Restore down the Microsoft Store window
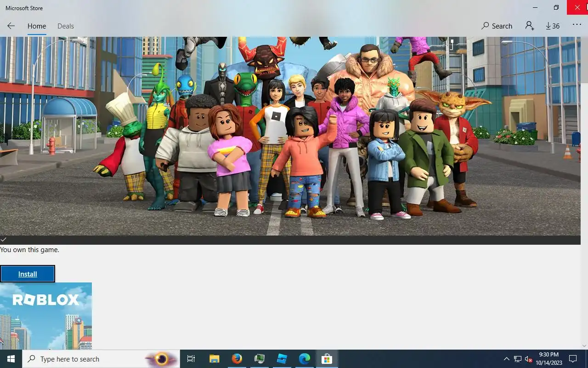Image resolution: width=588 pixels, height=368 pixels. point(556,7)
